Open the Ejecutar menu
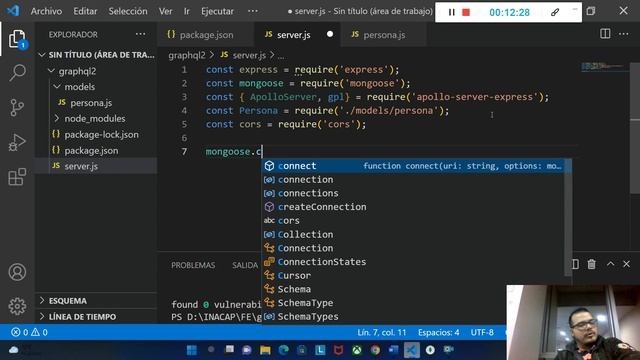 (217, 11)
